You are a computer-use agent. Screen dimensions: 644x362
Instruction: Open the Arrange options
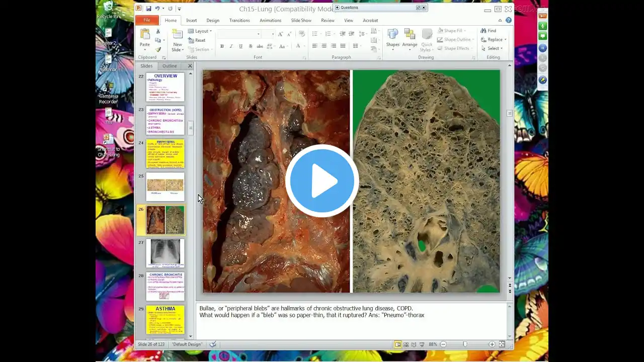410,39
